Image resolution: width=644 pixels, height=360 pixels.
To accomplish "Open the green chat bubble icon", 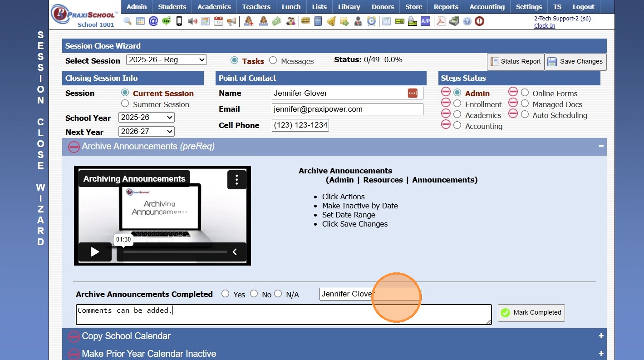I will point(167,21).
